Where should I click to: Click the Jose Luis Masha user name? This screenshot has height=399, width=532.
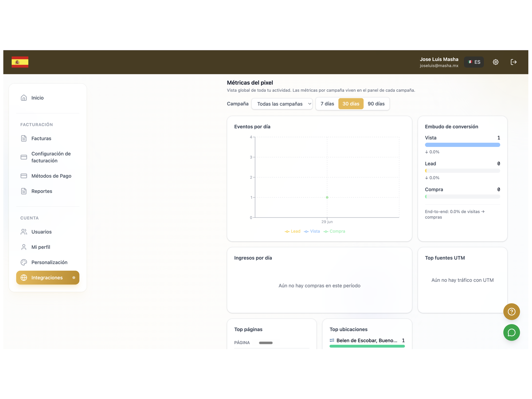(x=439, y=59)
